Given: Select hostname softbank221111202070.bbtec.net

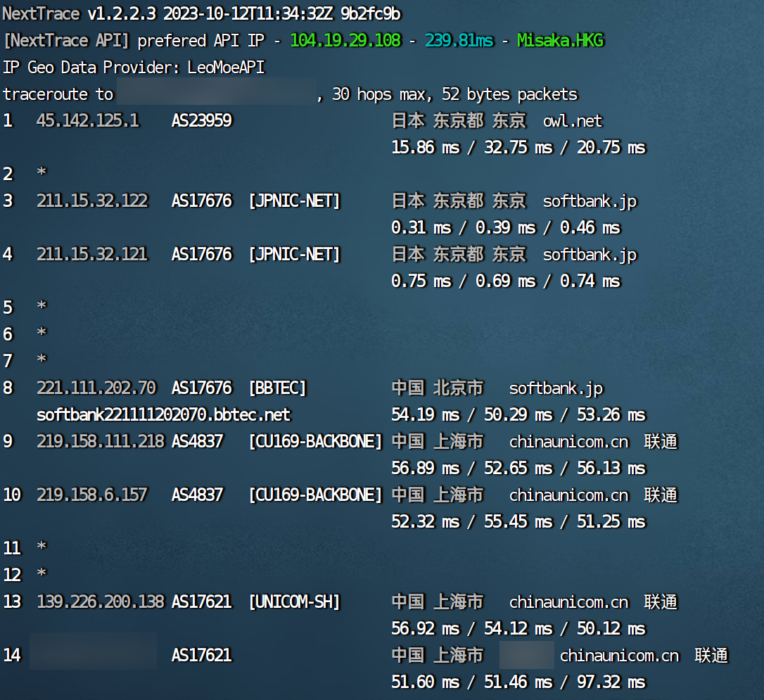Looking at the screenshot, I should point(163,415).
